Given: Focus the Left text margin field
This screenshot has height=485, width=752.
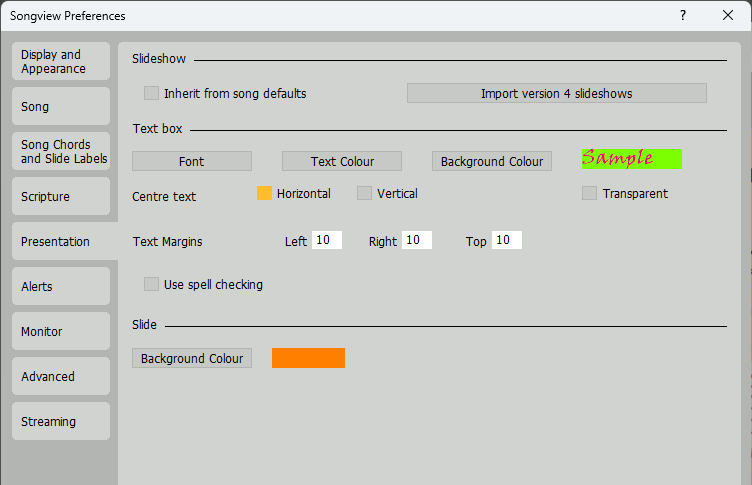Looking at the screenshot, I should coord(327,240).
